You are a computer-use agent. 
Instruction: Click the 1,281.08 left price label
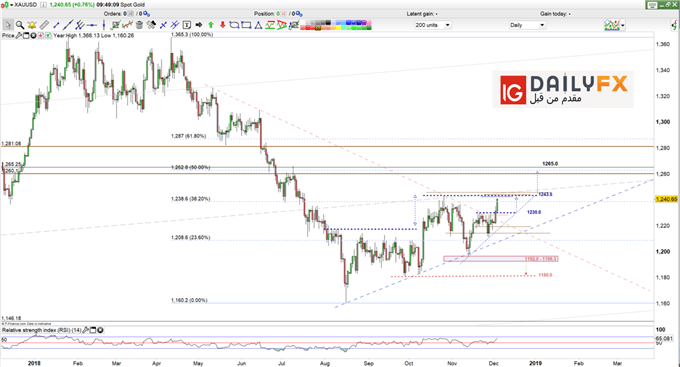coord(11,143)
